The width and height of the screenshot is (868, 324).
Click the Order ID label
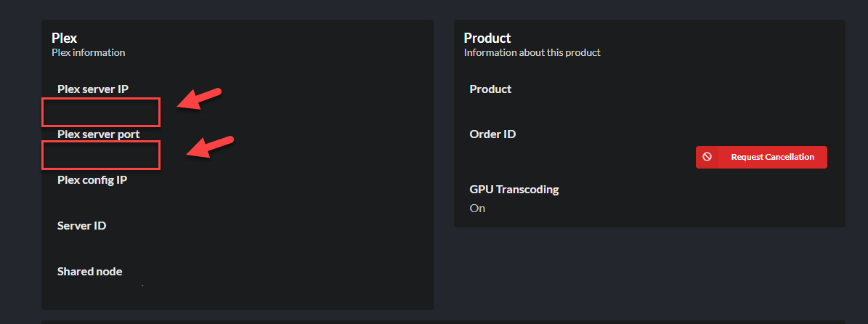coord(493,134)
